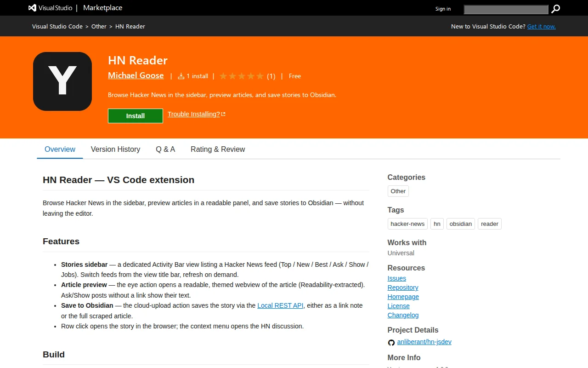Click the 'Row click opens the story' bullet
Viewport: 588px width, 368px height.
[182, 326]
